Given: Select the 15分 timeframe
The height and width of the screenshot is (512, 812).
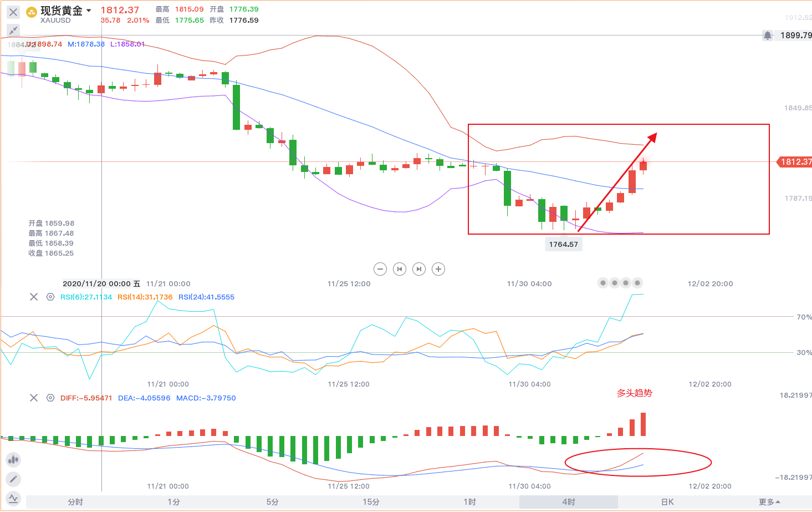Looking at the screenshot, I should tap(371, 502).
